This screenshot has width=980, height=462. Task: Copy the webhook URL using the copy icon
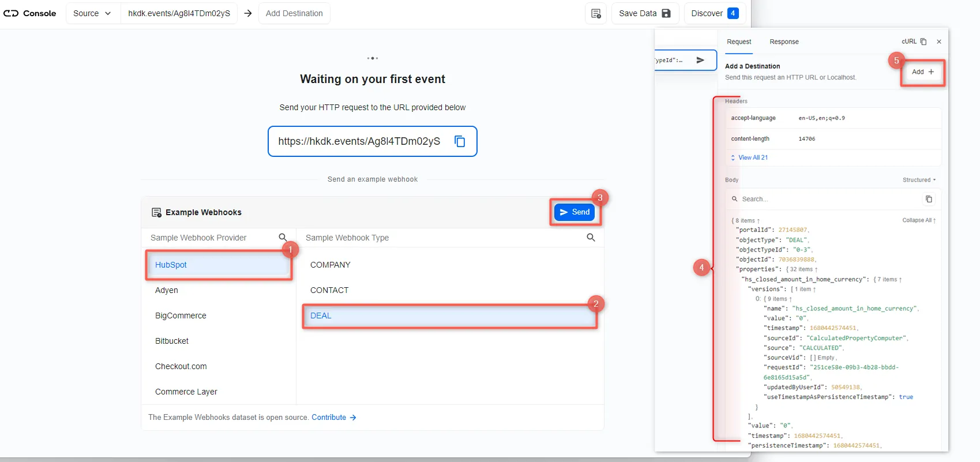[460, 141]
